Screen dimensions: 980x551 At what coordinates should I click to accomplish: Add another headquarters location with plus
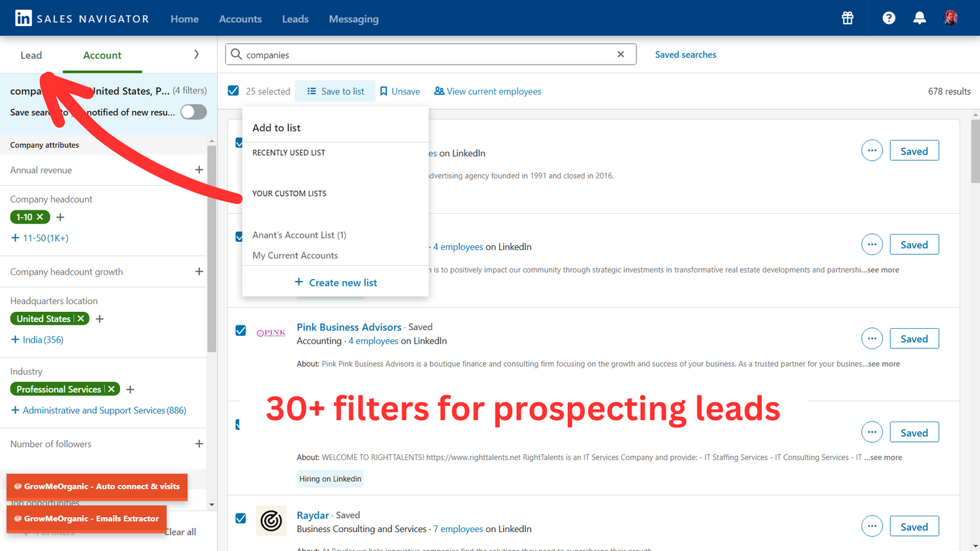pos(99,319)
